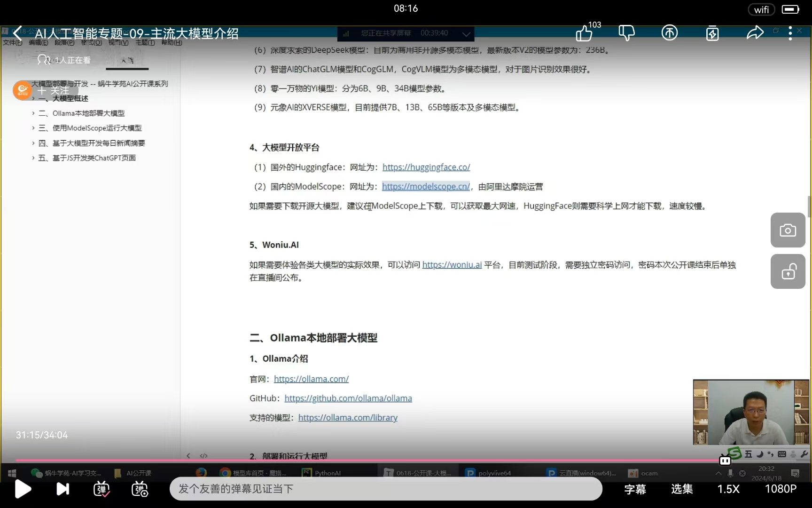Open the github.com/ollama/ollama link
Image resolution: width=812 pixels, height=508 pixels.
348,398
